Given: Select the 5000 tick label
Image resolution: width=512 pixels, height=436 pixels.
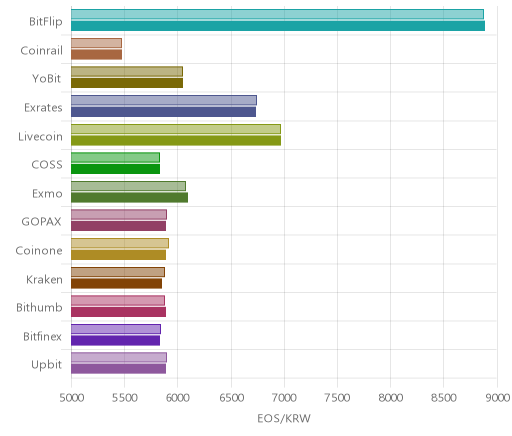Looking at the screenshot, I should 72,398.
